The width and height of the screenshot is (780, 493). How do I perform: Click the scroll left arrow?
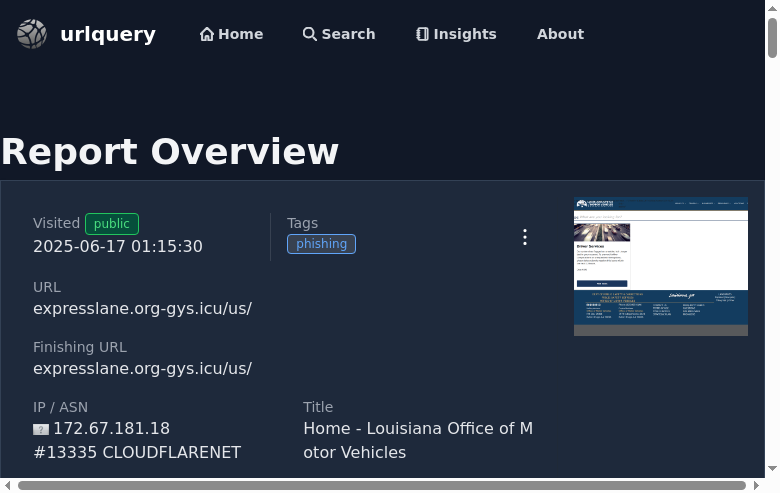coord(7,486)
